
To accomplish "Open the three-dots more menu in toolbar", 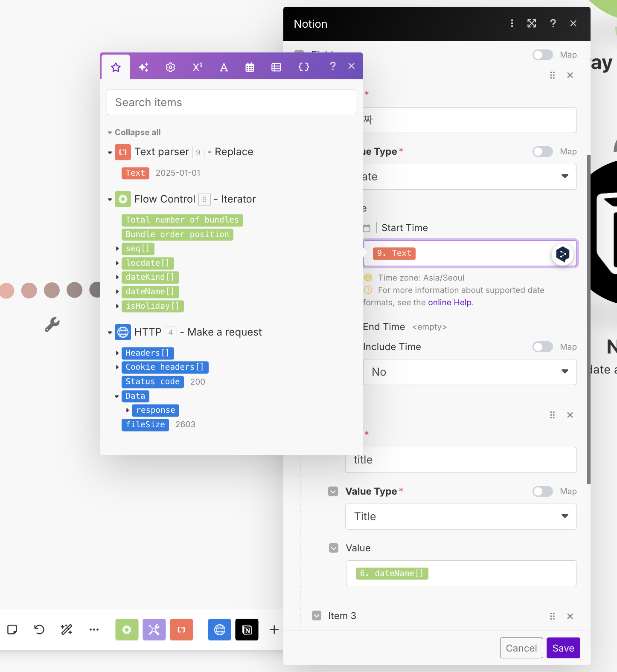I will coord(94,630).
